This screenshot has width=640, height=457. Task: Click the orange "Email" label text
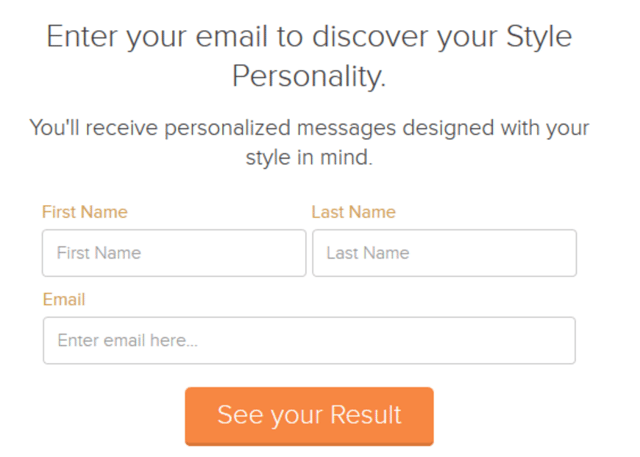[x=64, y=299]
